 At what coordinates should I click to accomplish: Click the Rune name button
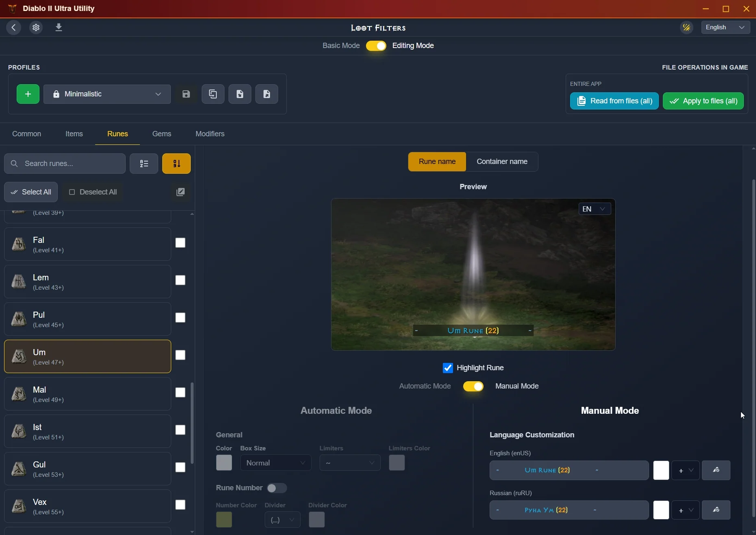pyautogui.click(x=437, y=162)
